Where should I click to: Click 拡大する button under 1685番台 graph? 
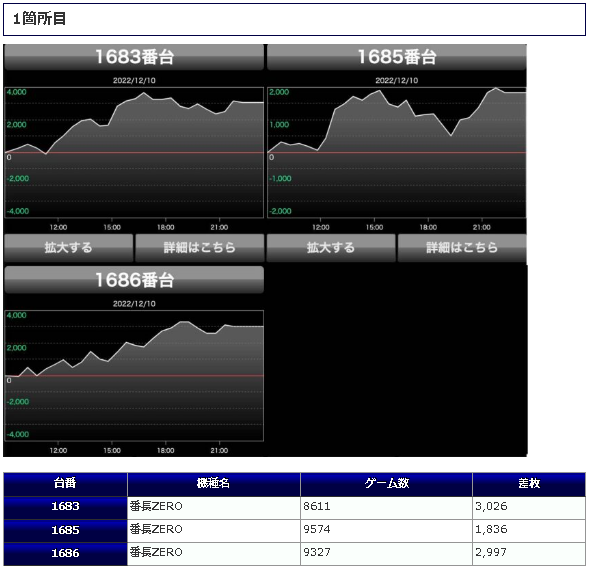pos(331,248)
